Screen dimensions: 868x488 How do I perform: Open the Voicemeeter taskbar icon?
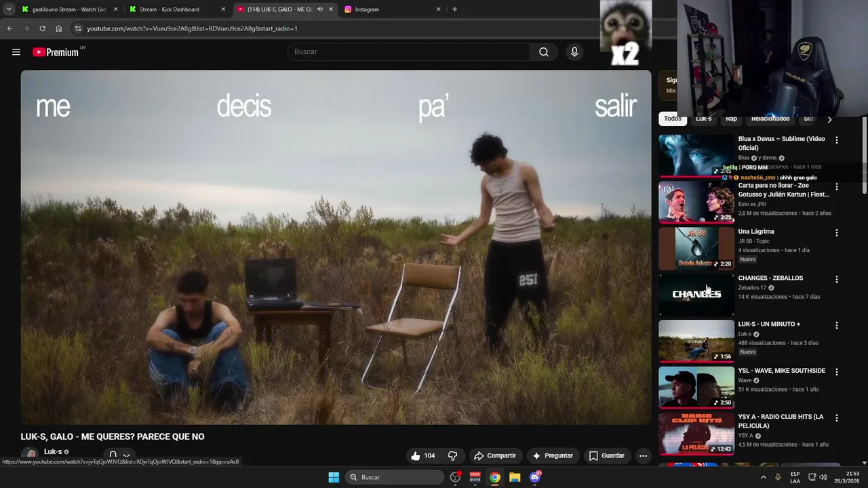coord(475,477)
